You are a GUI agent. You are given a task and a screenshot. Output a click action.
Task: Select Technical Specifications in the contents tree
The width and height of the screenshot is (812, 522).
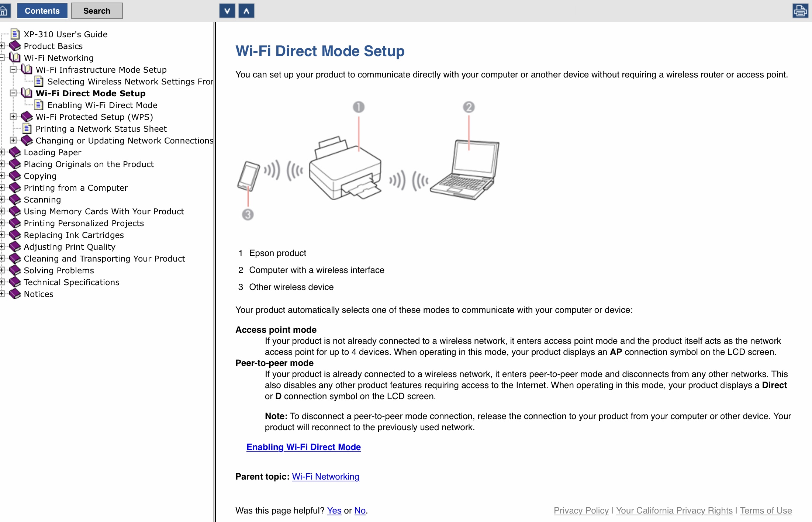[x=72, y=282]
